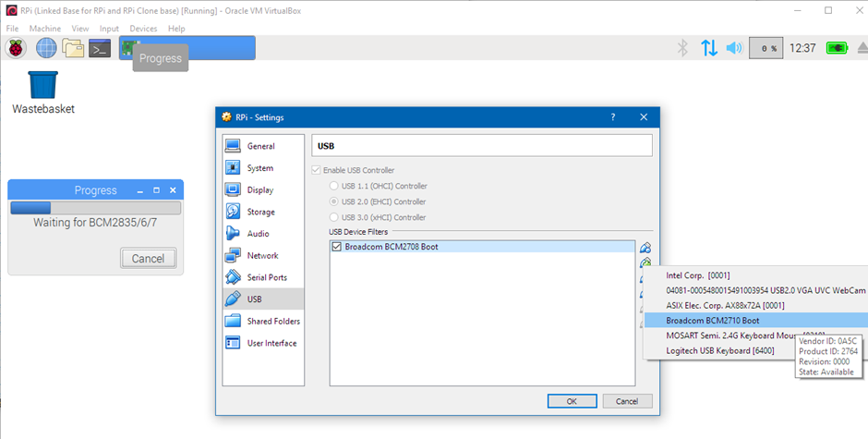
Task: Select the USB 2.0 (EHCI) Controller option
Action: click(334, 201)
